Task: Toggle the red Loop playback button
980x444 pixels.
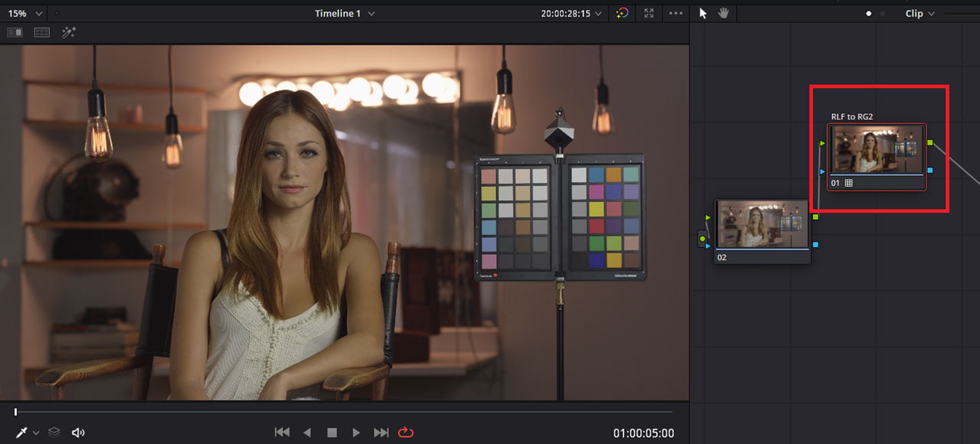Action: [x=406, y=433]
